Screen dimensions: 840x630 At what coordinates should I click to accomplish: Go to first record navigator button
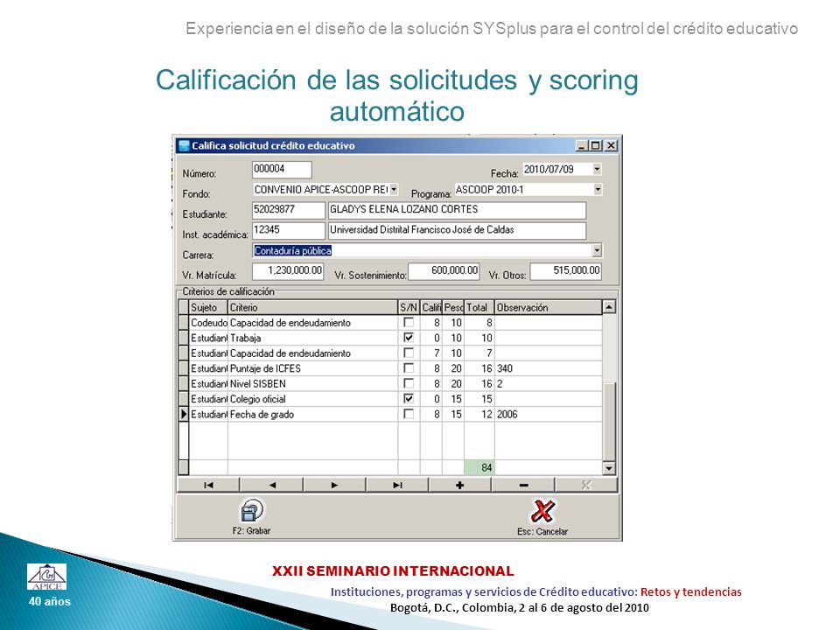(208, 485)
